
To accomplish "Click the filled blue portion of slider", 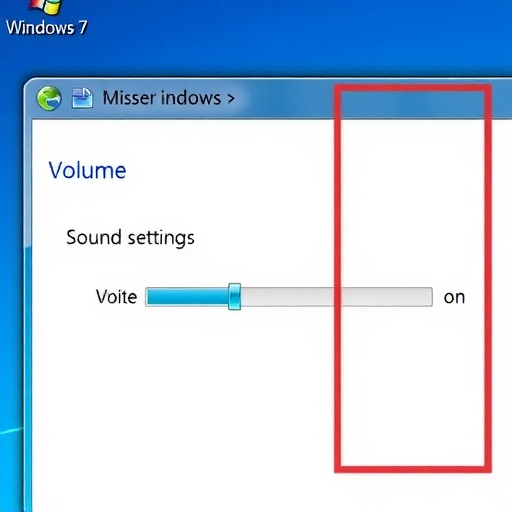I will 188,297.
